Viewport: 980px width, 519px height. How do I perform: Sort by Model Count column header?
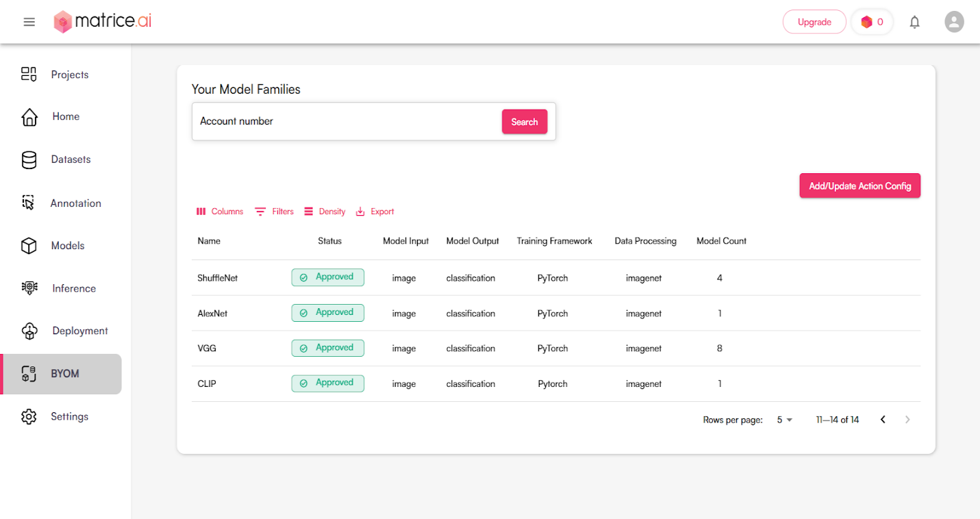click(721, 241)
